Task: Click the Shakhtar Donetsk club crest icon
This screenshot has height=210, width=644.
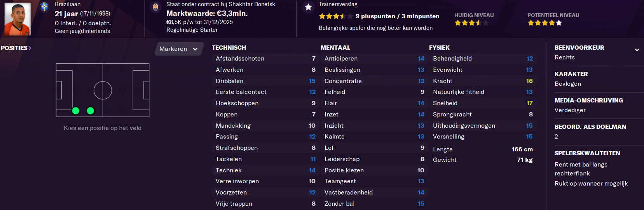Action: [155, 7]
